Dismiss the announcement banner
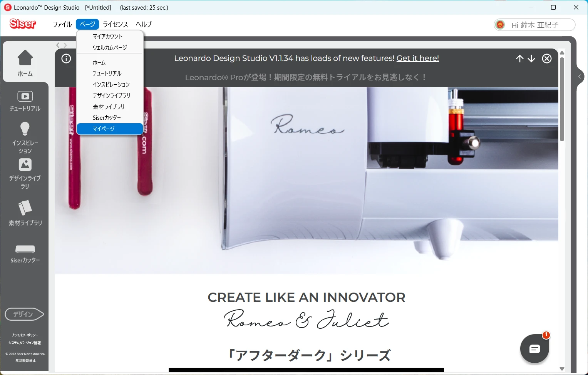This screenshot has height=375, width=588. pos(547,59)
